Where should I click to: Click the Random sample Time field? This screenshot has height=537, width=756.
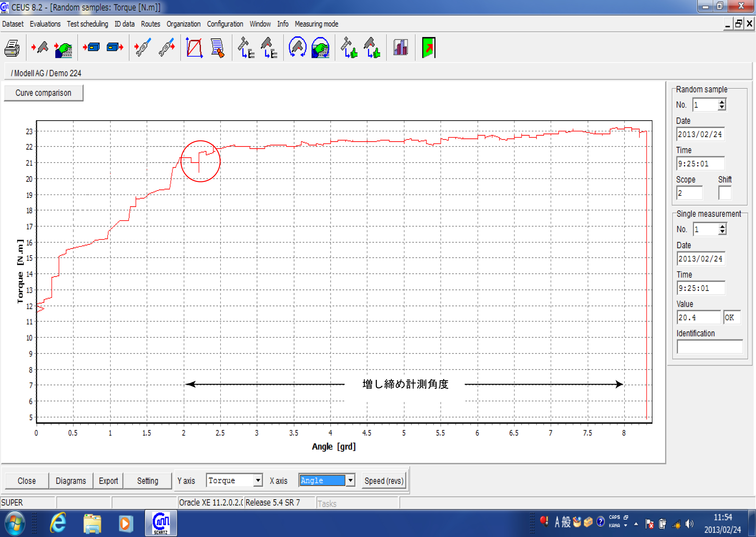[x=700, y=164]
